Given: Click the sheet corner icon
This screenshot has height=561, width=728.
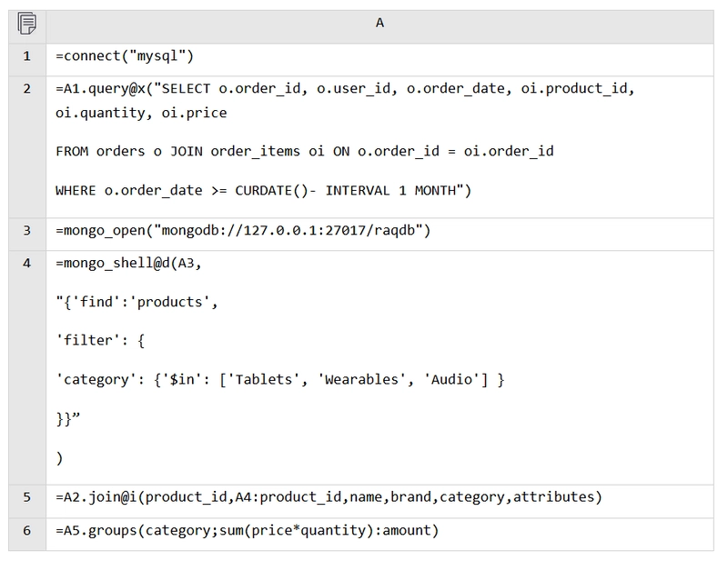Looking at the screenshot, I should click(27, 24).
